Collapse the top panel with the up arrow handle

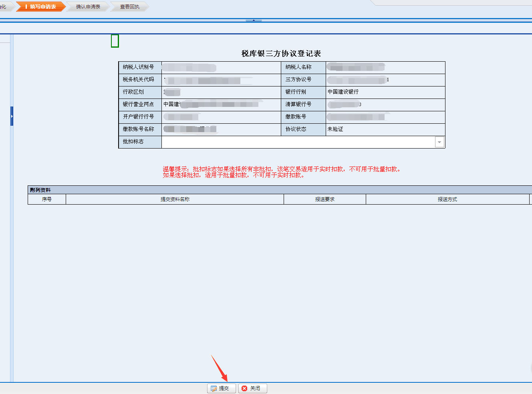(254, 20)
